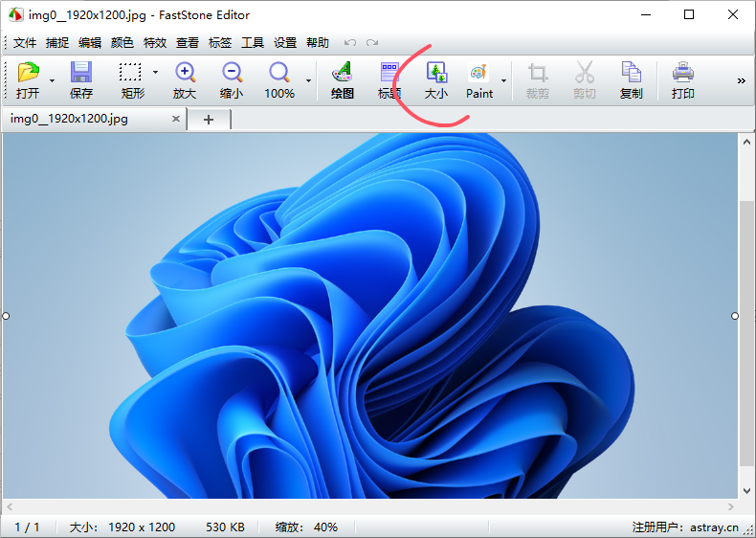The image size is (756, 538).
Task: Click the vertical scrollbar thumb
Action: (x=746, y=333)
